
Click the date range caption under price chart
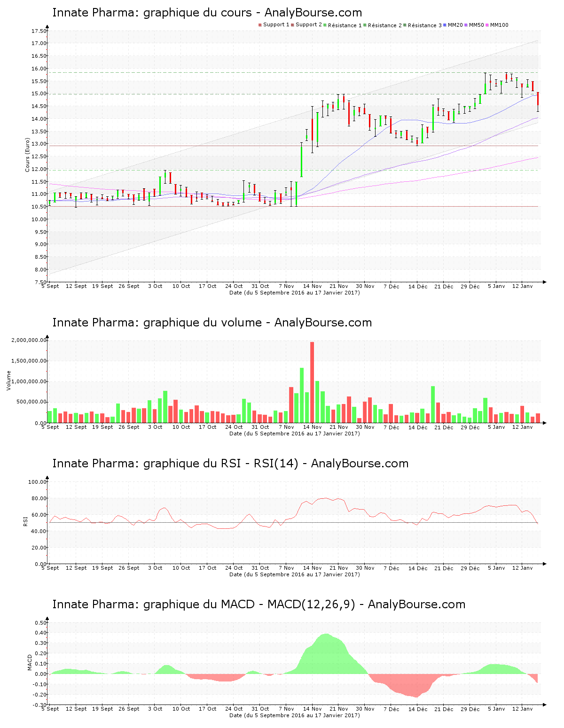pyautogui.click(x=295, y=293)
